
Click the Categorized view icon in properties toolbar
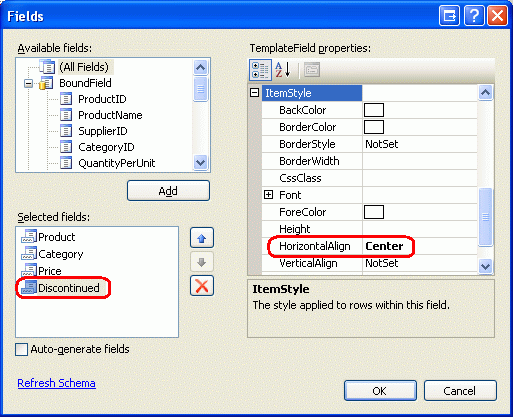pyautogui.click(x=260, y=70)
